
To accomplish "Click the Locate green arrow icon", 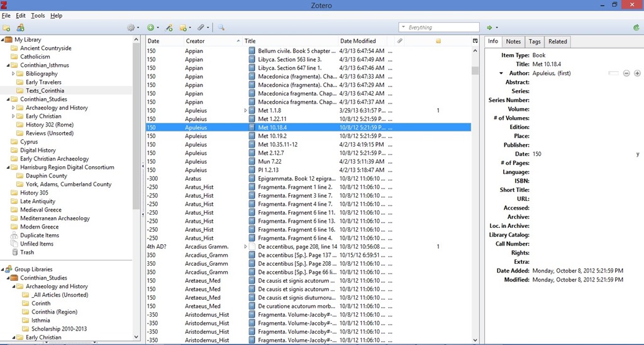I will tap(491, 28).
